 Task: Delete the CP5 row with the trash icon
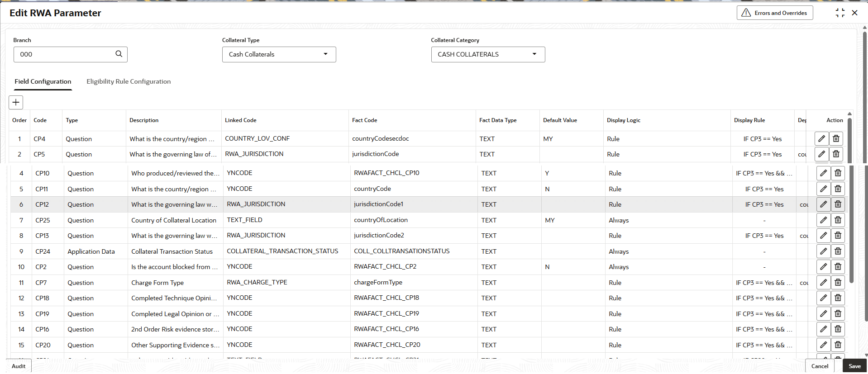(836, 154)
